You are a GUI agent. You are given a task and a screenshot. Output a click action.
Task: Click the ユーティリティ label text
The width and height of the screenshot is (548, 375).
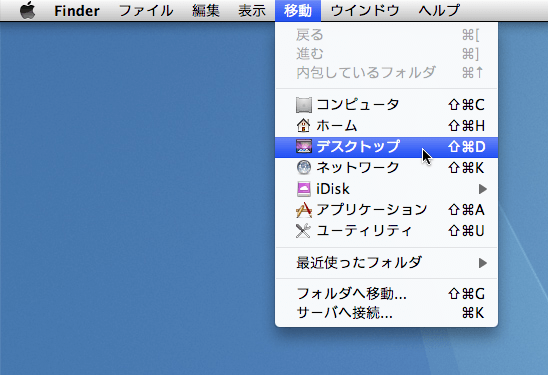coord(365,231)
